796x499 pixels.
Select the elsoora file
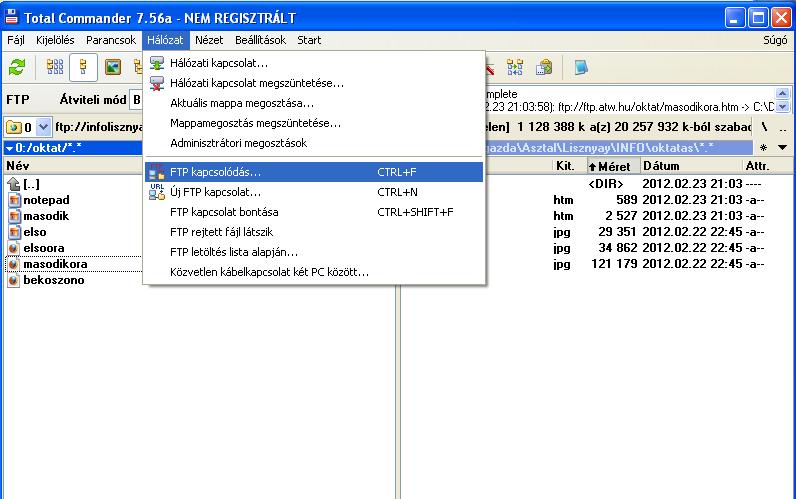click(44, 248)
